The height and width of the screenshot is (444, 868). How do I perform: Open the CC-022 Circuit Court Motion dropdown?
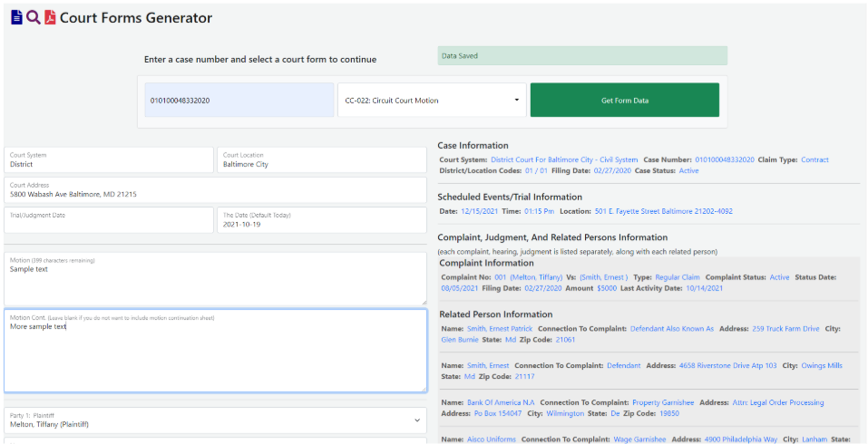click(x=432, y=101)
